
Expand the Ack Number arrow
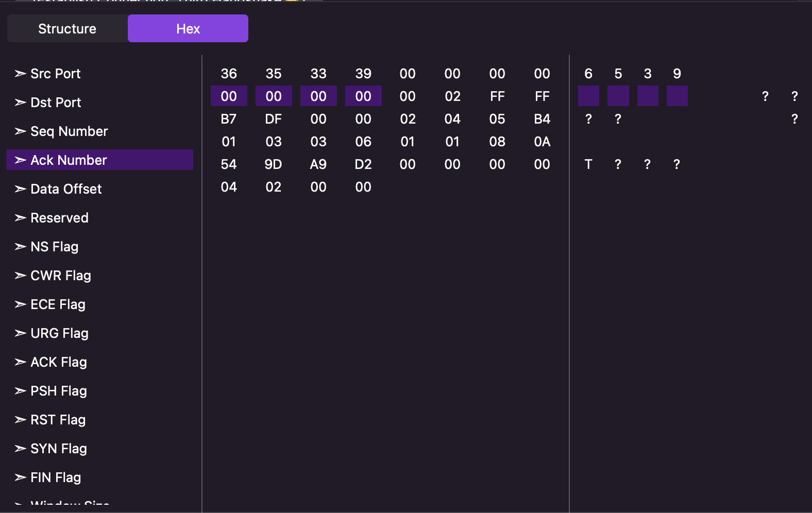(21, 160)
